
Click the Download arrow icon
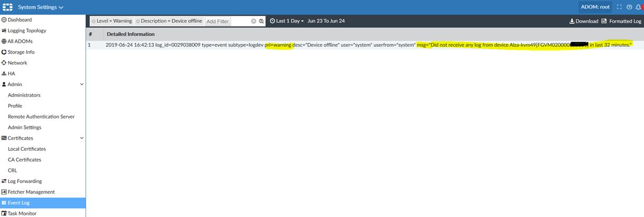click(x=572, y=21)
